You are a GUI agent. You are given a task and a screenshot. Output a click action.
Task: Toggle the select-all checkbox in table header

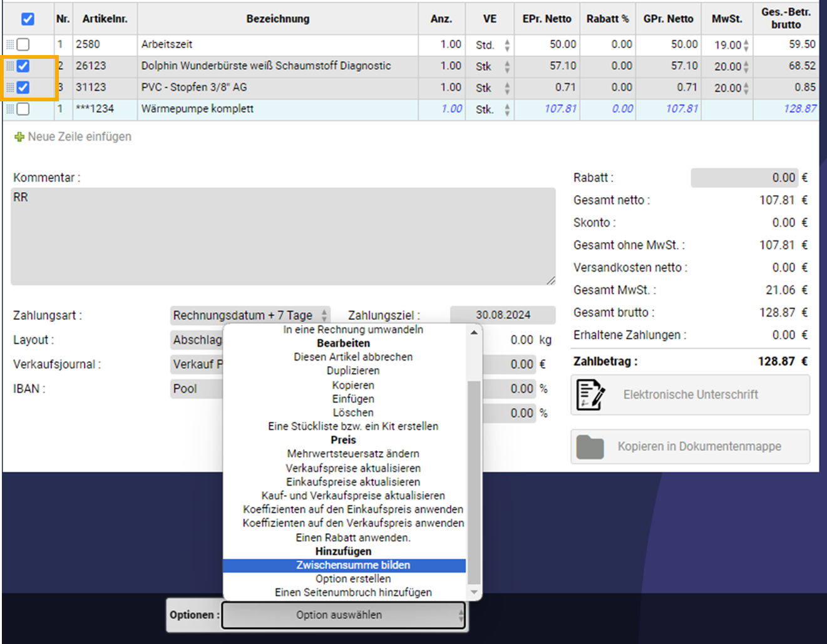pos(28,19)
